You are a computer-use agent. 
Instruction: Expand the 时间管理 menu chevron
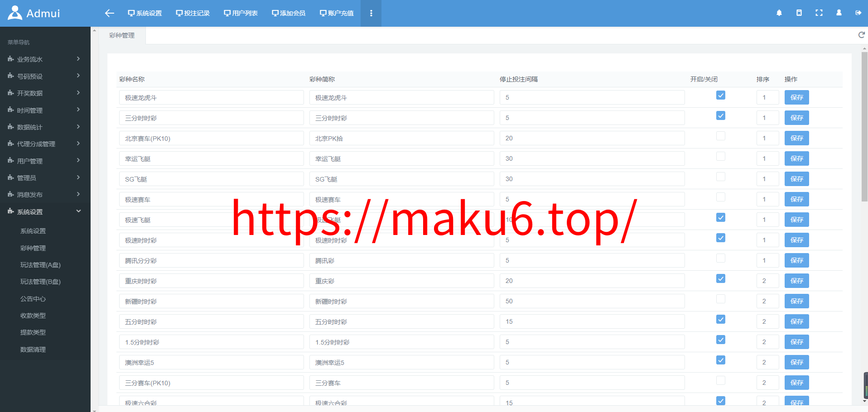coord(78,110)
